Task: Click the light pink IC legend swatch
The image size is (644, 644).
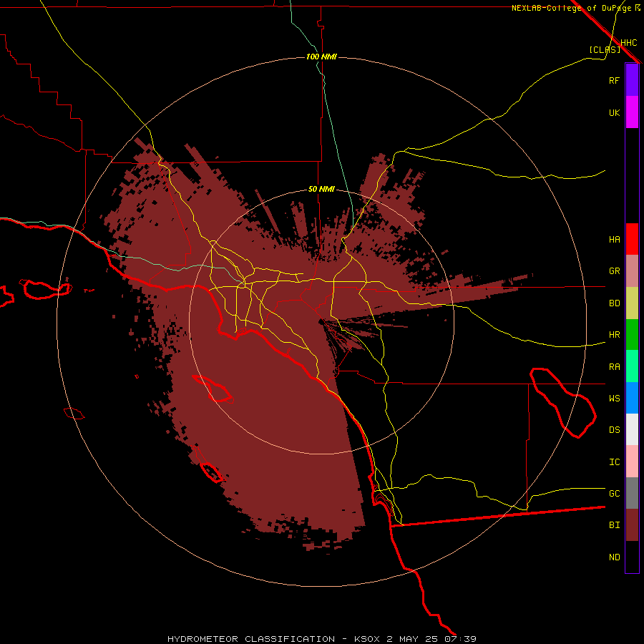Action: tap(632, 462)
